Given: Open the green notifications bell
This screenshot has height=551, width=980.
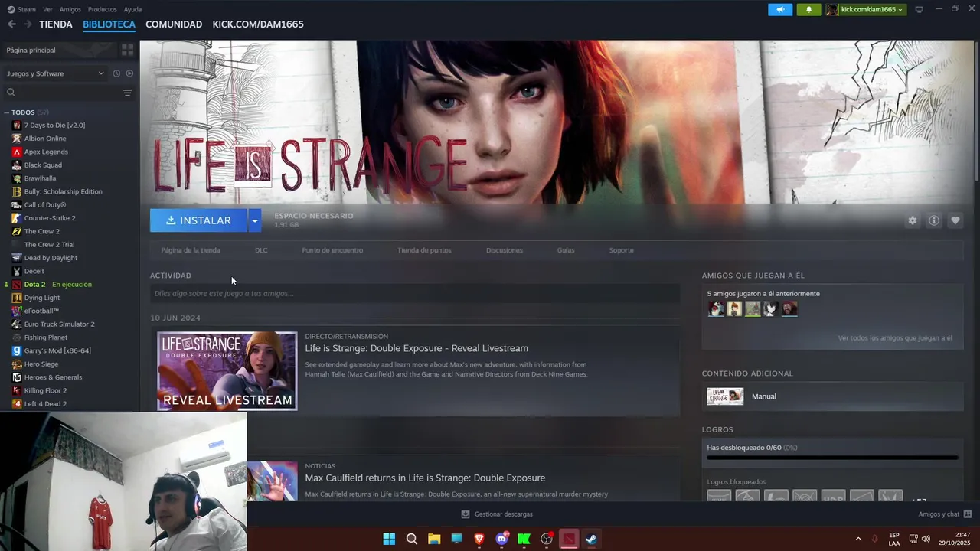Looking at the screenshot, I should pos(809,9).
